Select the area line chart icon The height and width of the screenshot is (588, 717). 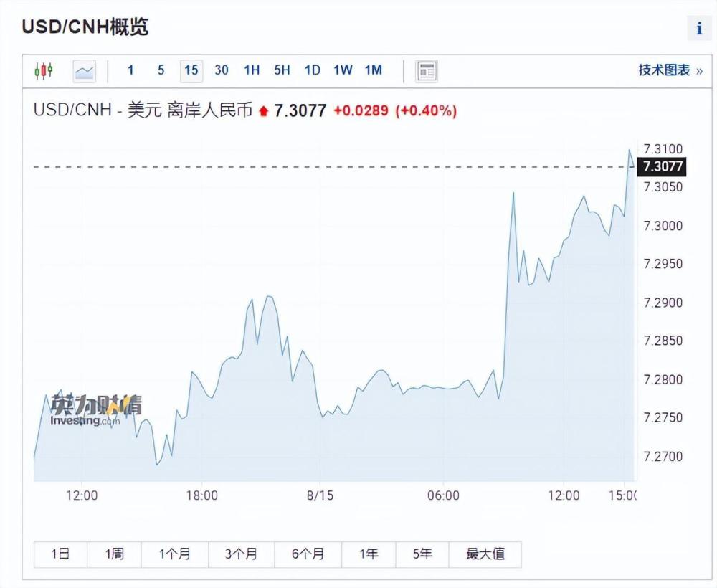tap(85, 71)
